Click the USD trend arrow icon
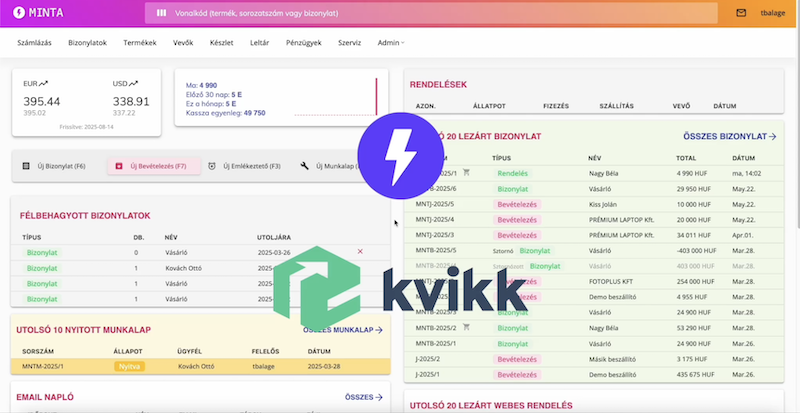The image size is (800, 413). [134, 83]
